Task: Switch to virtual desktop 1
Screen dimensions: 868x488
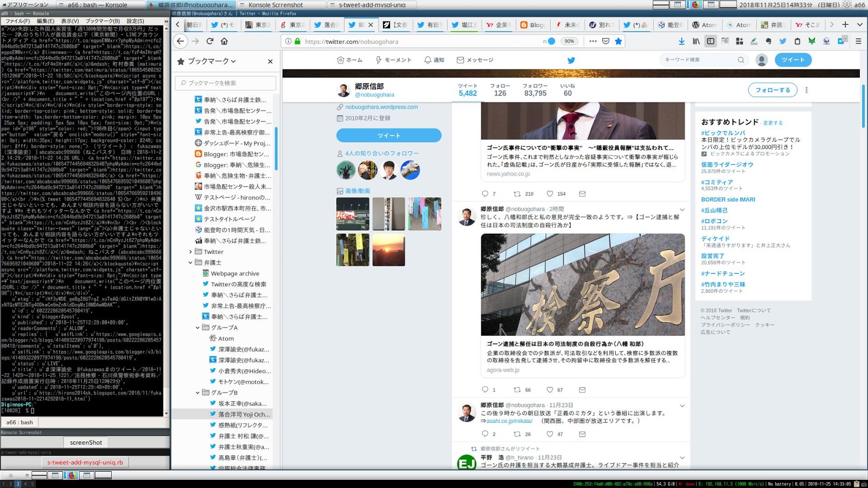Action: (4, 484)
